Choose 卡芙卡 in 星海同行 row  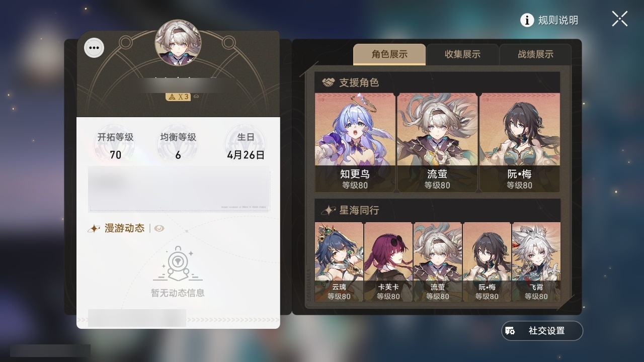pos(388,262)
